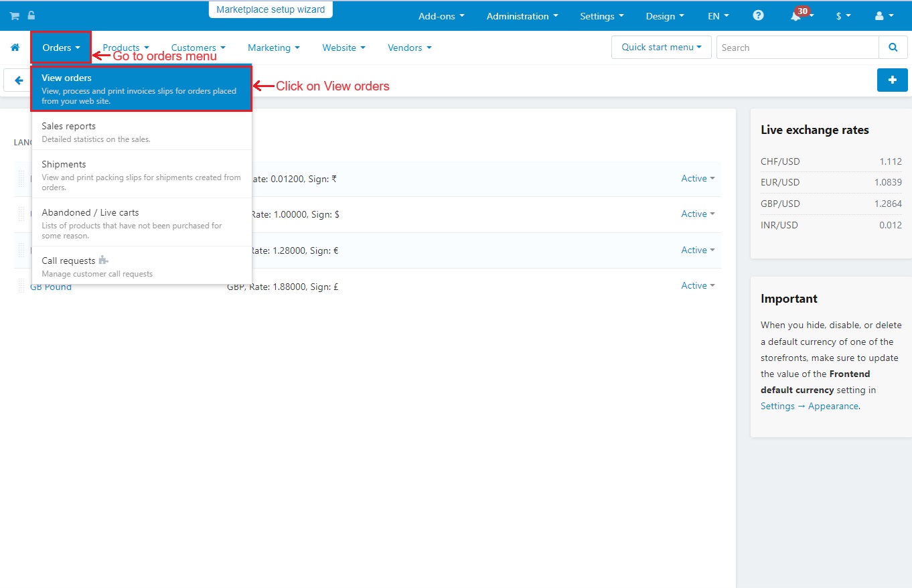Open the Add-ons dropdown menu
Viewport: 912px width, 588px height.
point(441,16)
